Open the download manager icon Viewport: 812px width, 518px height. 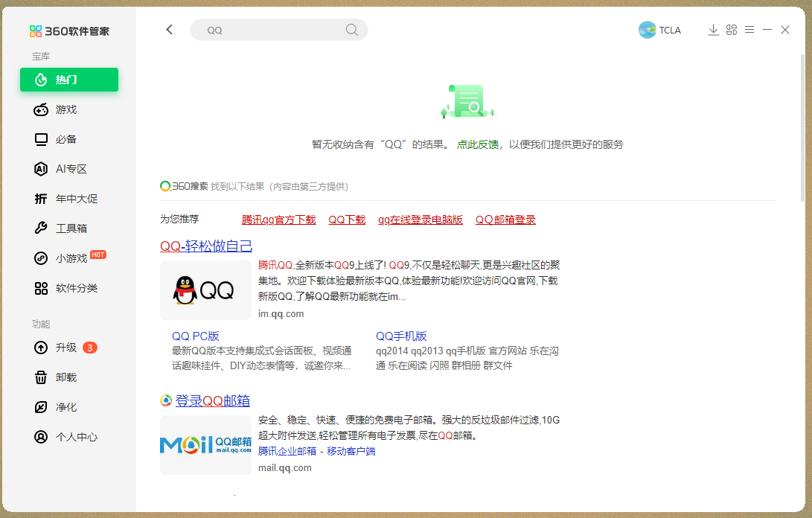click(x=713, y=29)
